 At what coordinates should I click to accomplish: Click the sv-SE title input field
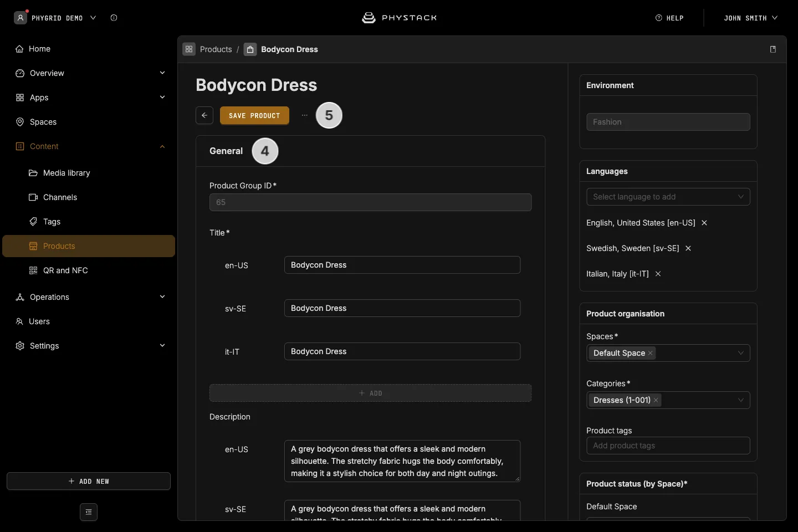pyautogui.click(x=402, y=308)
